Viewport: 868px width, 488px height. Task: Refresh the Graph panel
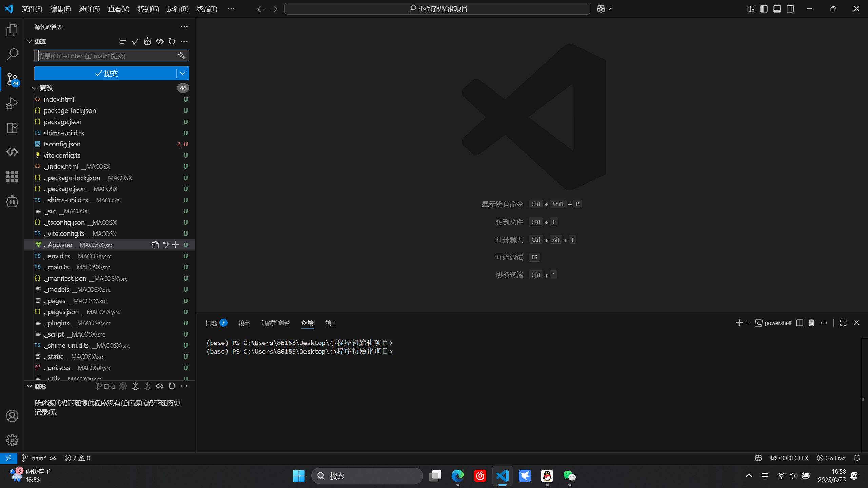[172, 386]
